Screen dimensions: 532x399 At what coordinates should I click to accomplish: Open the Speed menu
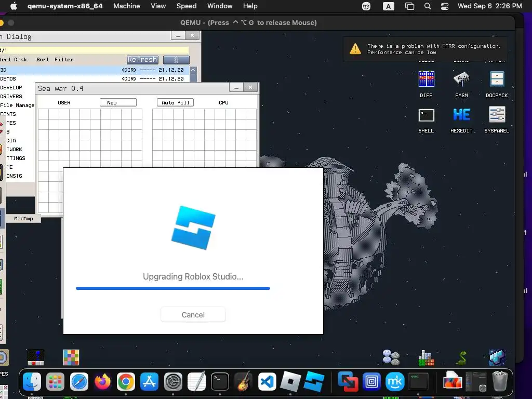point(187,6)
